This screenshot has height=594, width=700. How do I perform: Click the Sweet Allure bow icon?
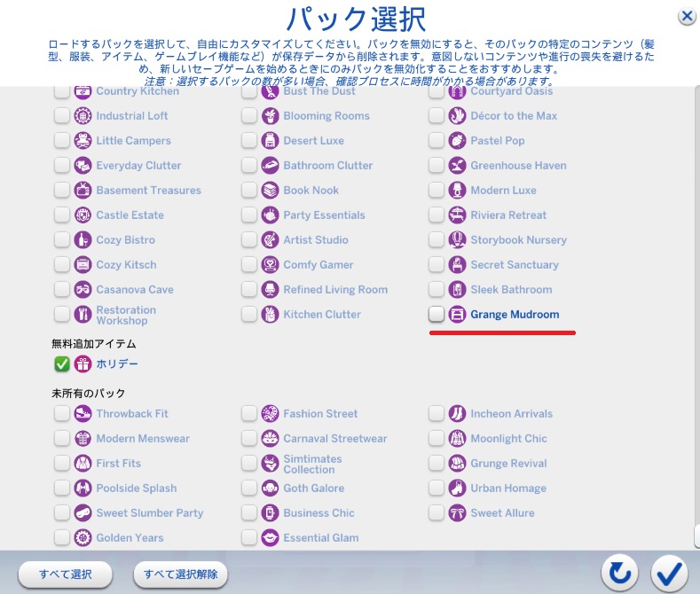coord(457,512)
